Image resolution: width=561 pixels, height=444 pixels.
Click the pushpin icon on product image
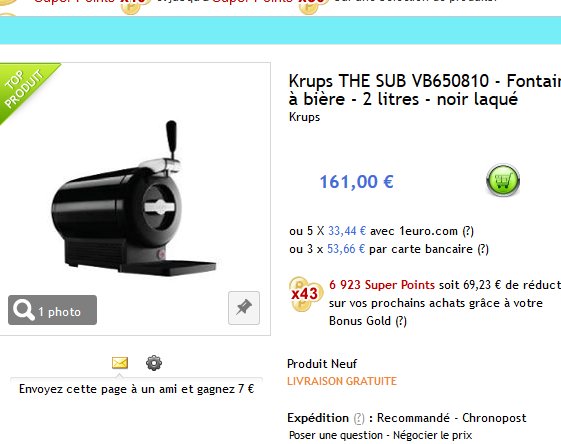(x=244, y=308)
